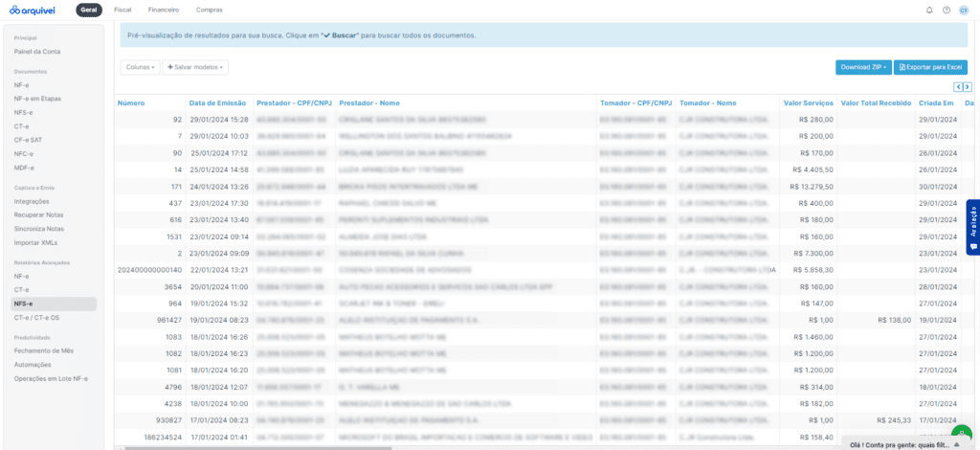Sort by Prestador - CPF/CNPJ column
The image size is (980, 450).
(x=295, y=103)
